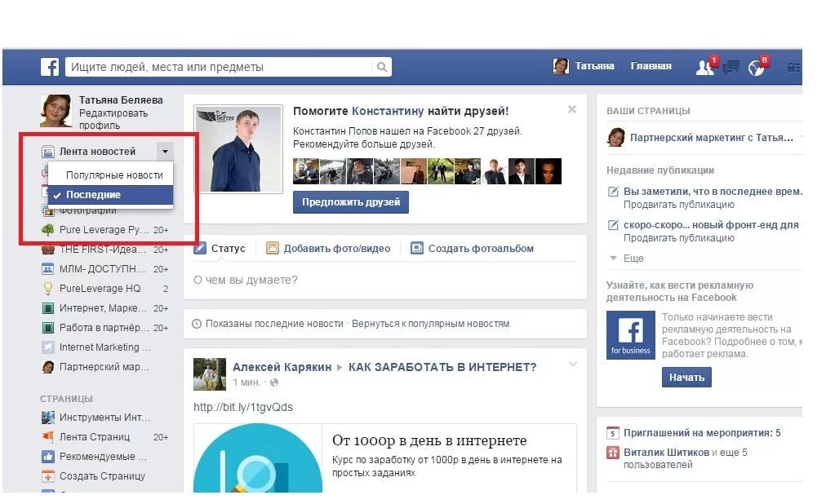826x504 pixels.
Task: Click the МЛМ- ДОСТУПН group icon
Action: [x=48, y=269]
